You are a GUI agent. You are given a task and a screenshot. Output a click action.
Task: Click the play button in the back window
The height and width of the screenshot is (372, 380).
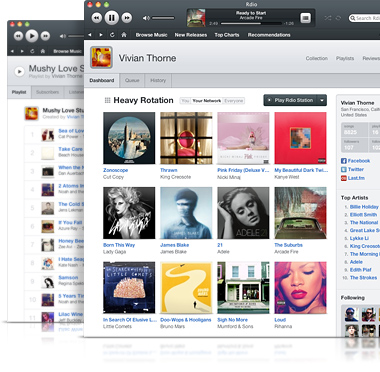pos(32,36)
